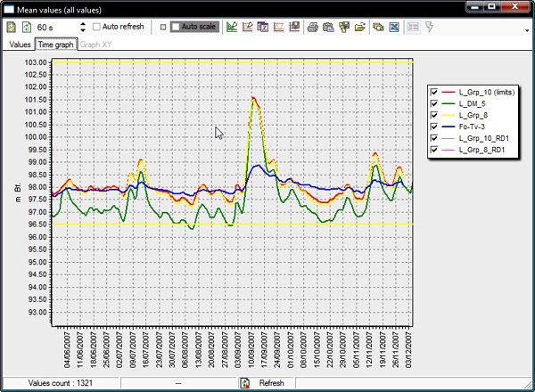Screen dimensions: 535x392
Task: Decrease the refresh interval with down arrow
Action: [x=83, y=30]
